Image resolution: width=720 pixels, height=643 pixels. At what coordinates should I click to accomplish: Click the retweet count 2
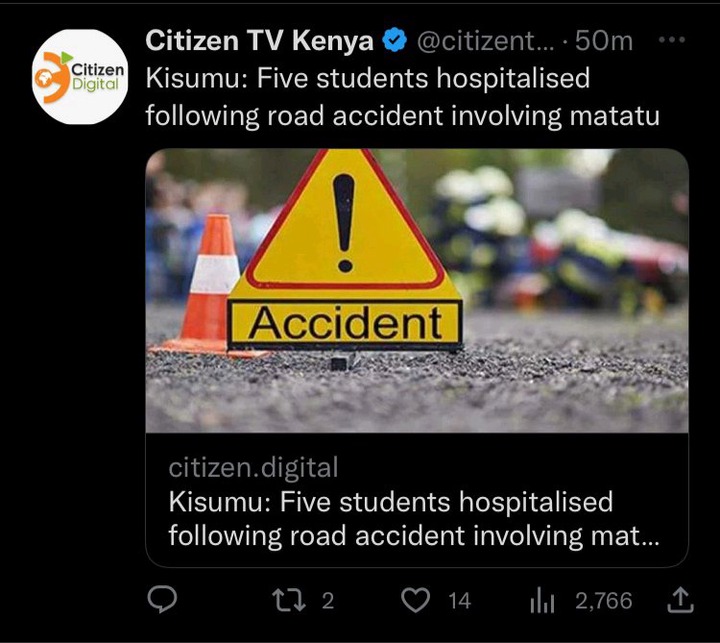tap(327, 601)
